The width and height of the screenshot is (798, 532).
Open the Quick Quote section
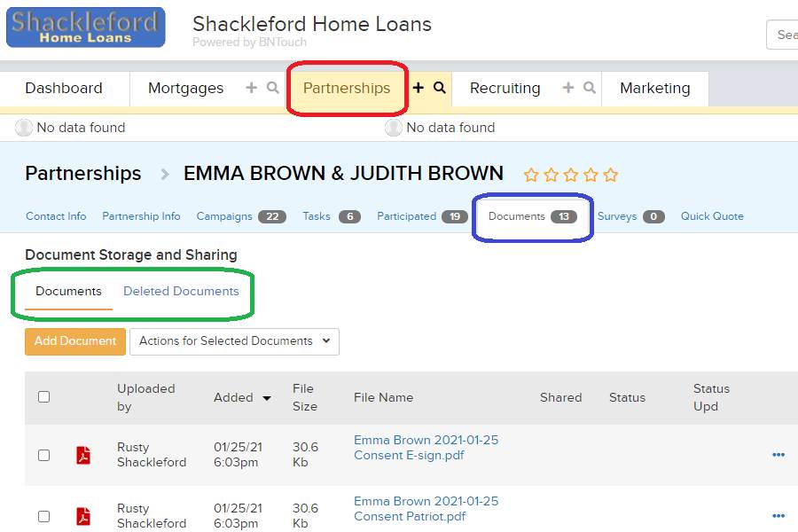click(712, 216)
